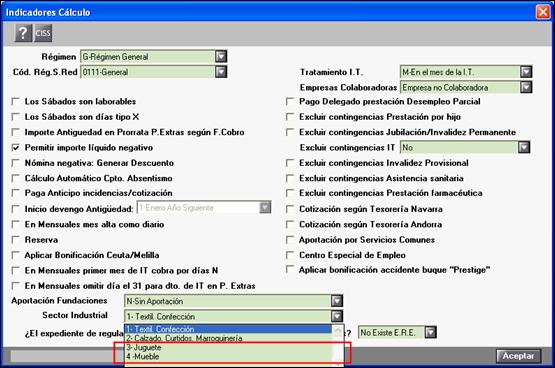Screen dimensions: 555x368
Task: Expand the Inicio devengo Antigüedad combo arrow
Action: click(x=265, y=207)
